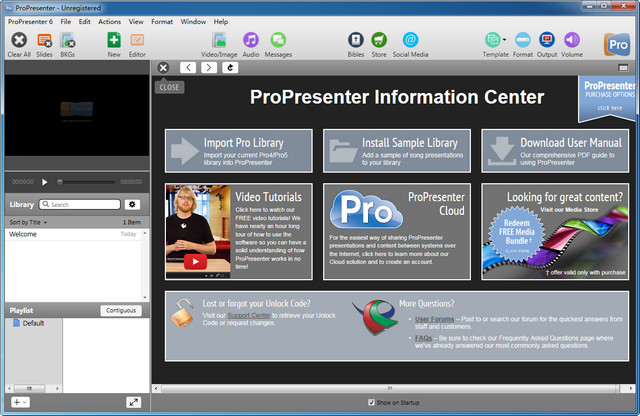Open the add playlist plus dropdown
The height and width of the screenshot is (416, 640).
[x=20, y=403]
